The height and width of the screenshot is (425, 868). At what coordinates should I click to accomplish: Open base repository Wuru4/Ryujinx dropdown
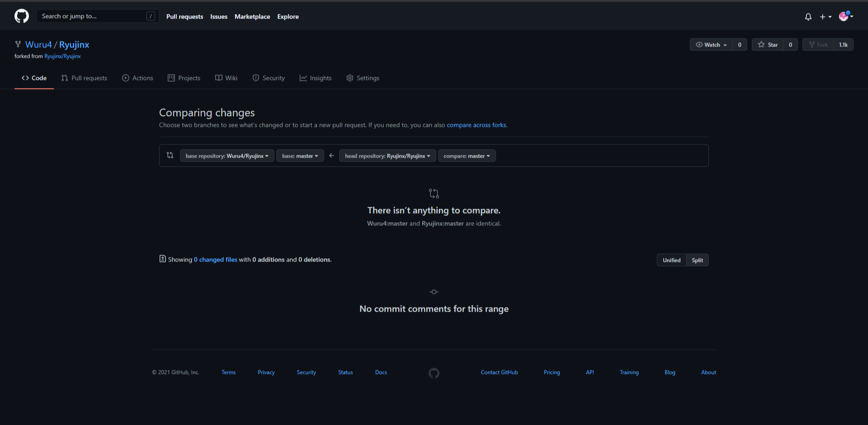tap(227, 156)
